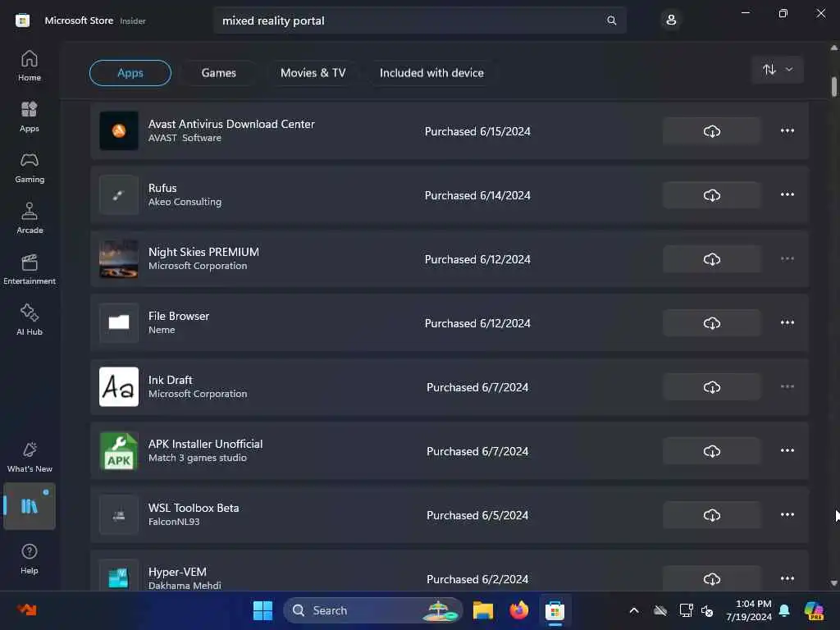This screenshot has width=840, height=630.
Task: Open the Help page
Action: 30,559
